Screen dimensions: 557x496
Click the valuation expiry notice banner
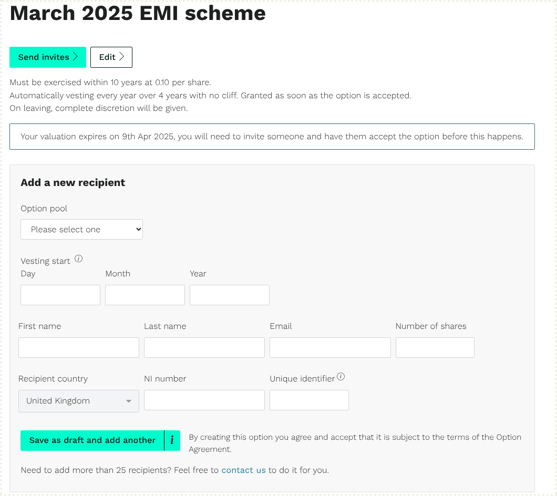point(272,136)
